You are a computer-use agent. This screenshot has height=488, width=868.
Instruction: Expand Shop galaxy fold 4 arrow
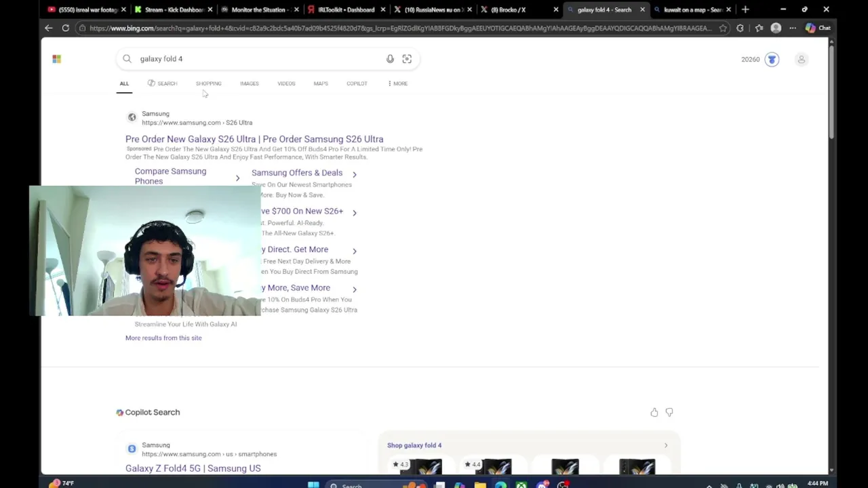point(665,445)
